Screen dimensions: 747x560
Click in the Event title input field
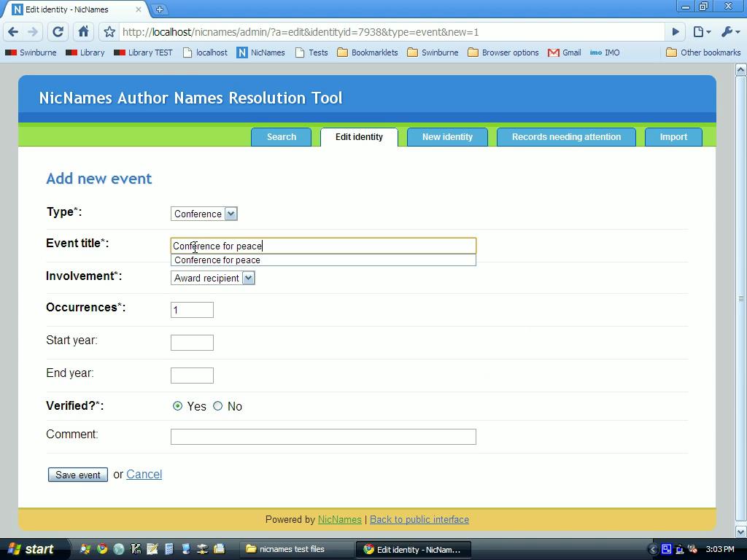323,246
